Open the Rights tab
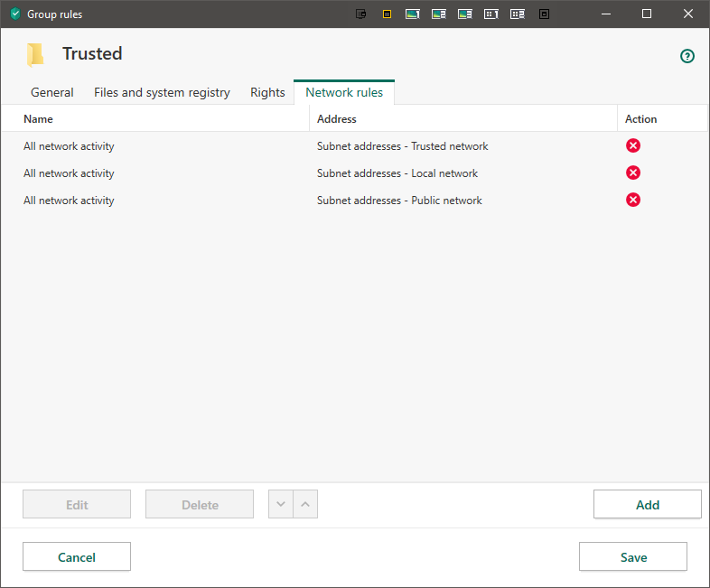This screenshot has width=710, height=588. coord(267,92)
